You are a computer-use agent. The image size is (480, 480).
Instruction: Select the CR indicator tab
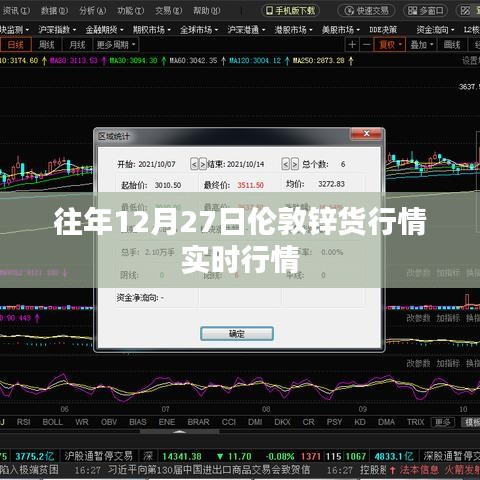point(308,422)
